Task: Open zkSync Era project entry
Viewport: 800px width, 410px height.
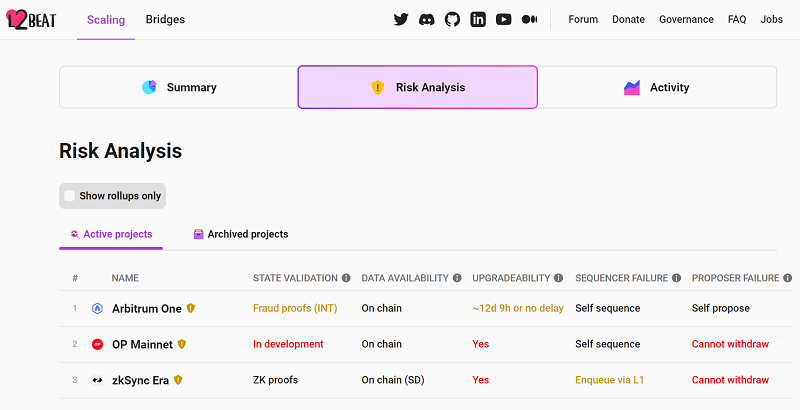Action: [140, 380]
